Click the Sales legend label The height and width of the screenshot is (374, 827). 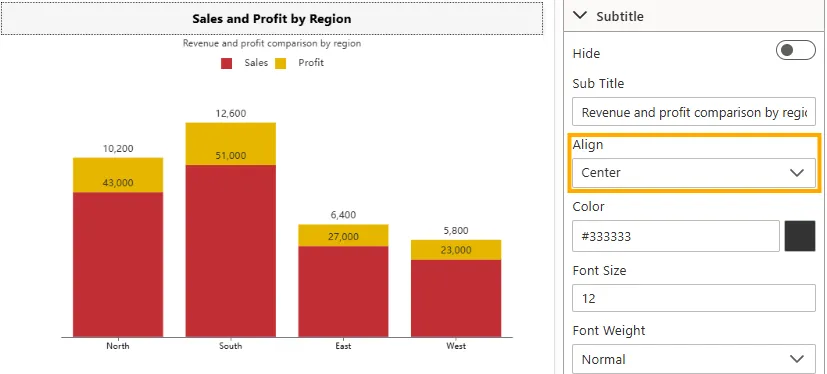[256, 63]
